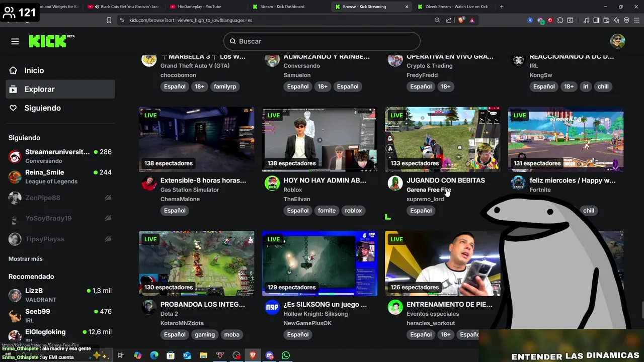Screen dimensions: 644x362
Task: Open the Fortnite feliz miercoles thumbnail
Action: point(566,139)
